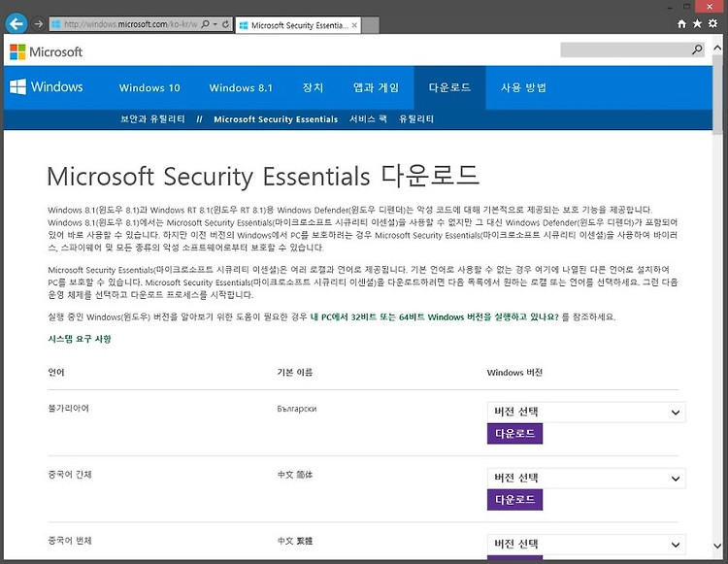Click the 언어 column header

56,373
